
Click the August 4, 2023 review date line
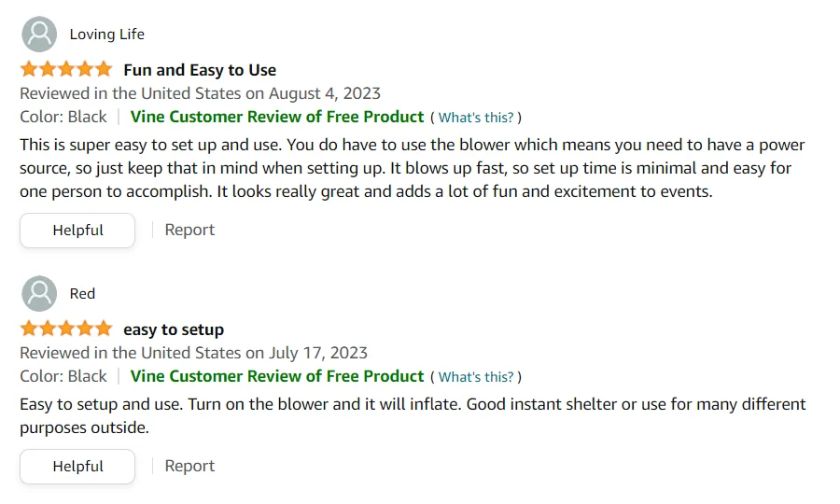200,93
